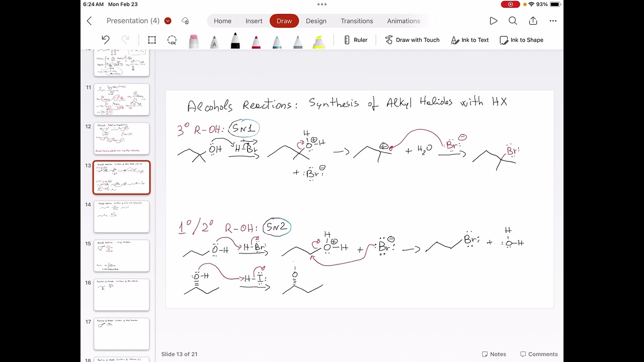Select slide 12 thumbnail

pos(122,138)
